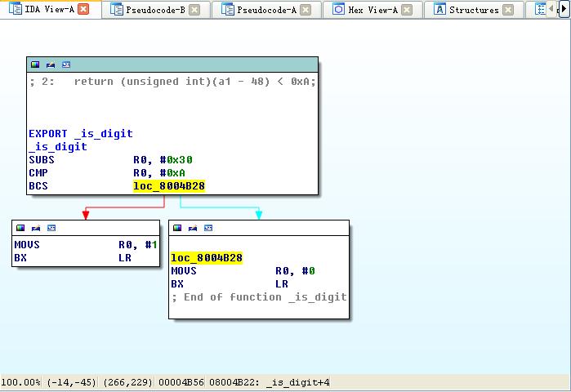Click third header icon in MOVS R0, #1 block
The width and height of the screenshot is (571, 392).
[51, 228]
